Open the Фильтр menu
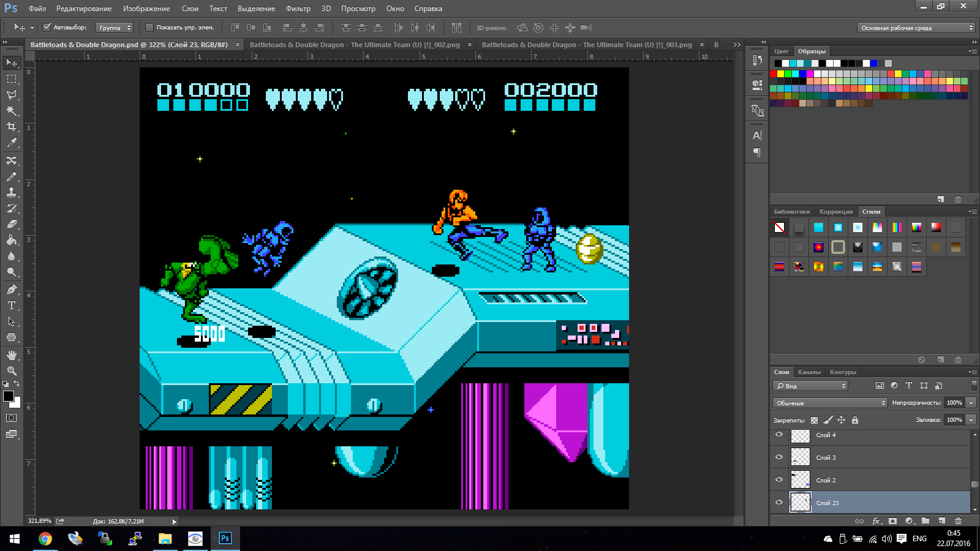The height and width of the screenshot is (551, 980). pos(298,9)
